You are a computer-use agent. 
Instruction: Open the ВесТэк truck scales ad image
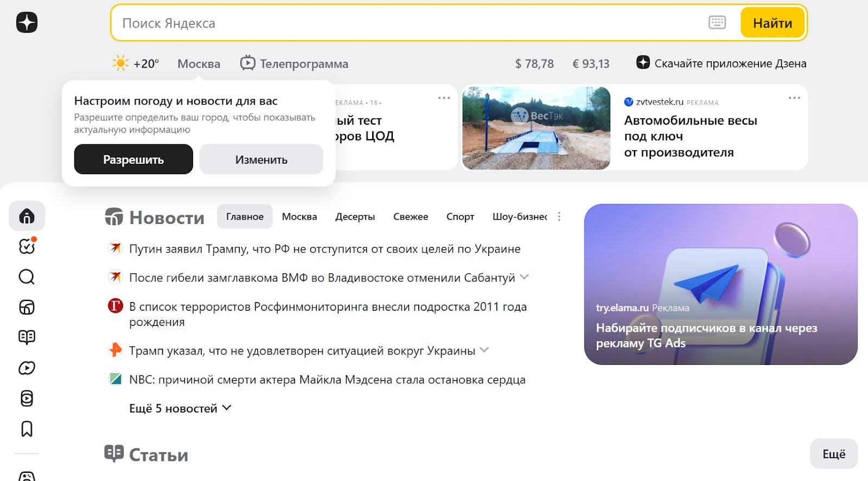pos(536,128)
